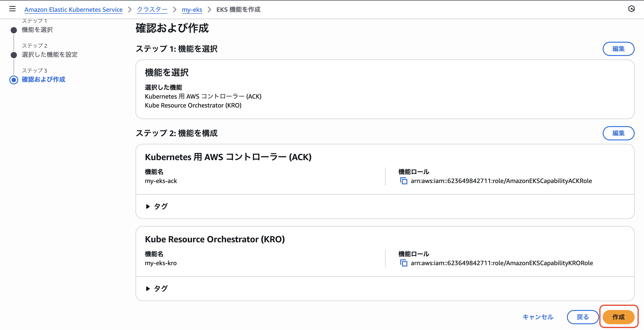Copy the AmazonEKSCapabilityACKRole ARN

click(x=404, y=181)
